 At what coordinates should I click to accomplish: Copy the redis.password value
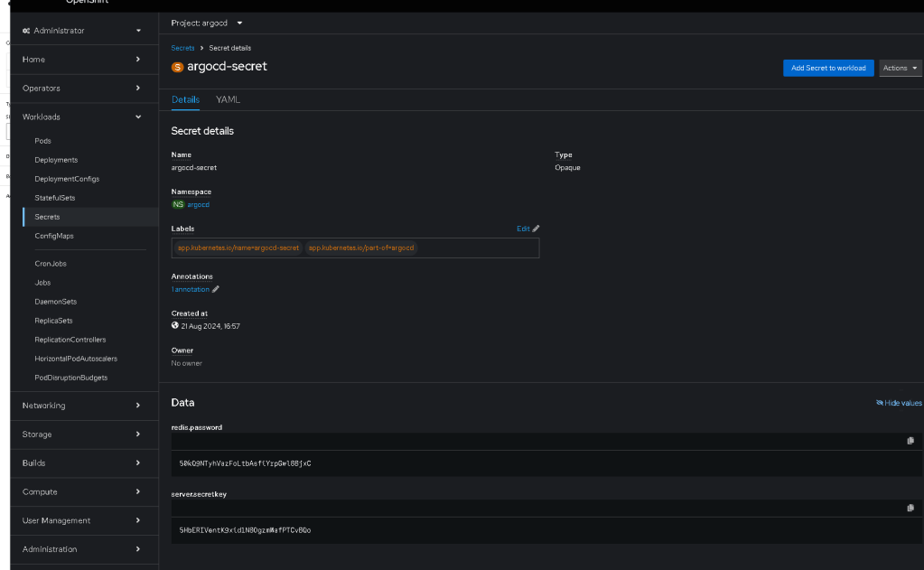[x=910, y=441]
